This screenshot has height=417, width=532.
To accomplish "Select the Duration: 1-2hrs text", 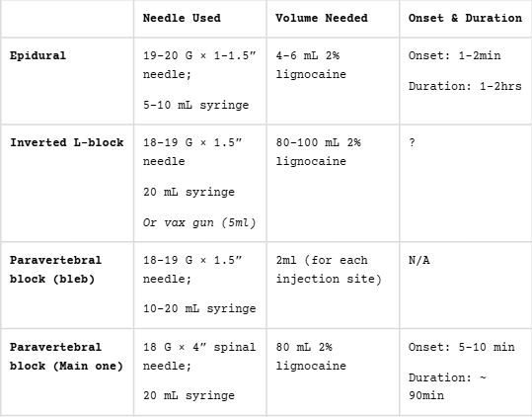I will pos(465,86).
